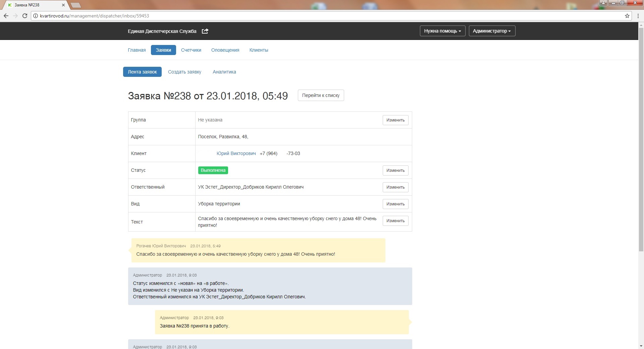This screenshot has width=644, height=349.
Task: Select the Лента заявок tab
Action: [142, 72]
